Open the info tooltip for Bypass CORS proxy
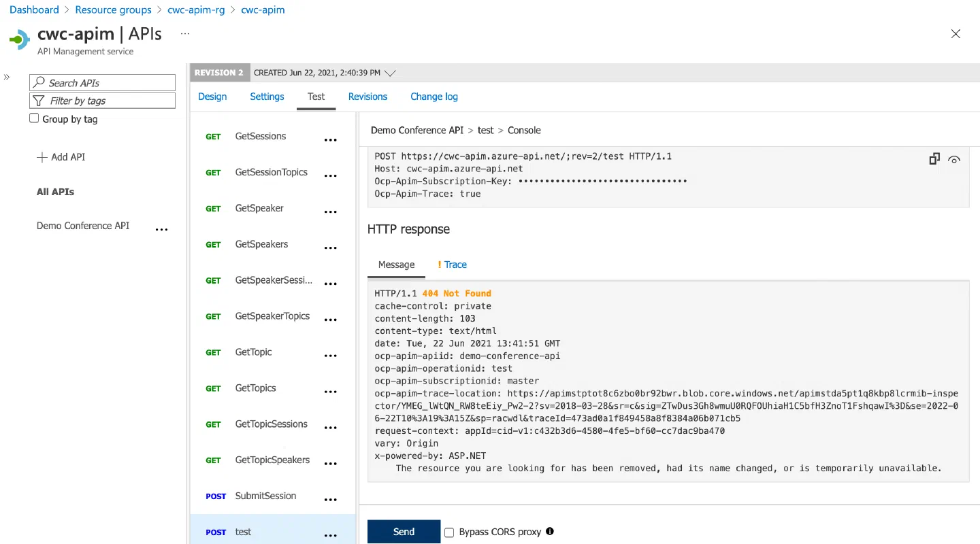Screen dimensions: 980x544 [x=550, y=531]
